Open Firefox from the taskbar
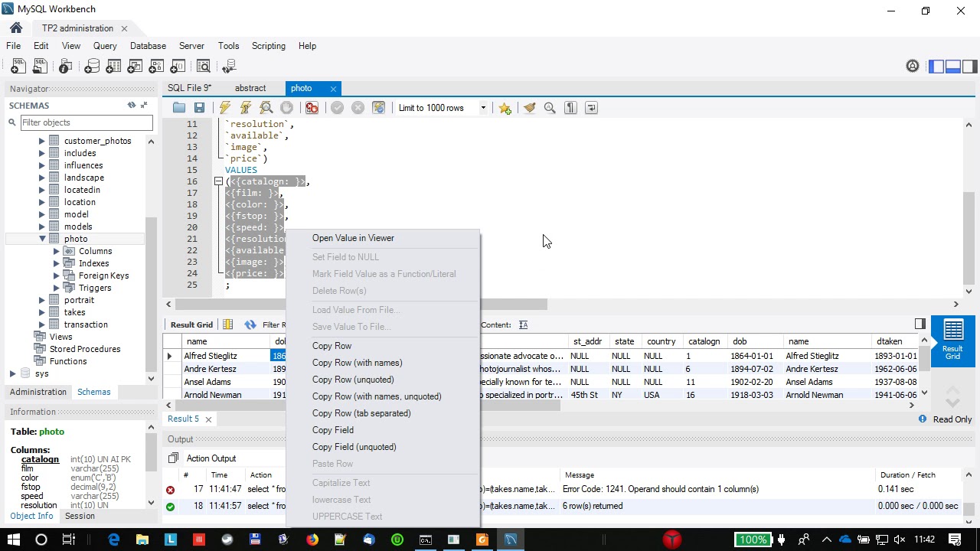The width and height of the screenshot is (980, 551). point(312,540)
